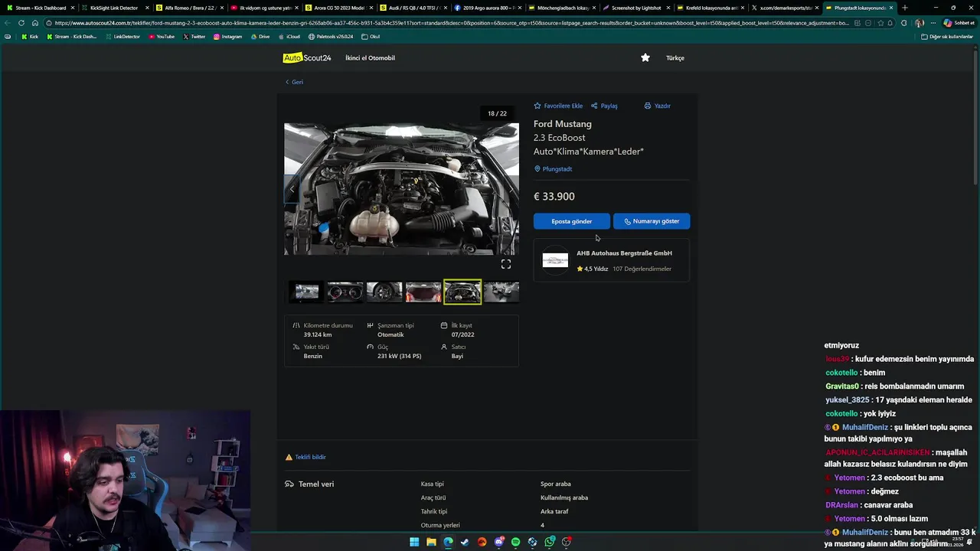The width and height of the screenshot is (980, 551).
Task: Open the Kick bookmark
Action: tap(30, 37)
